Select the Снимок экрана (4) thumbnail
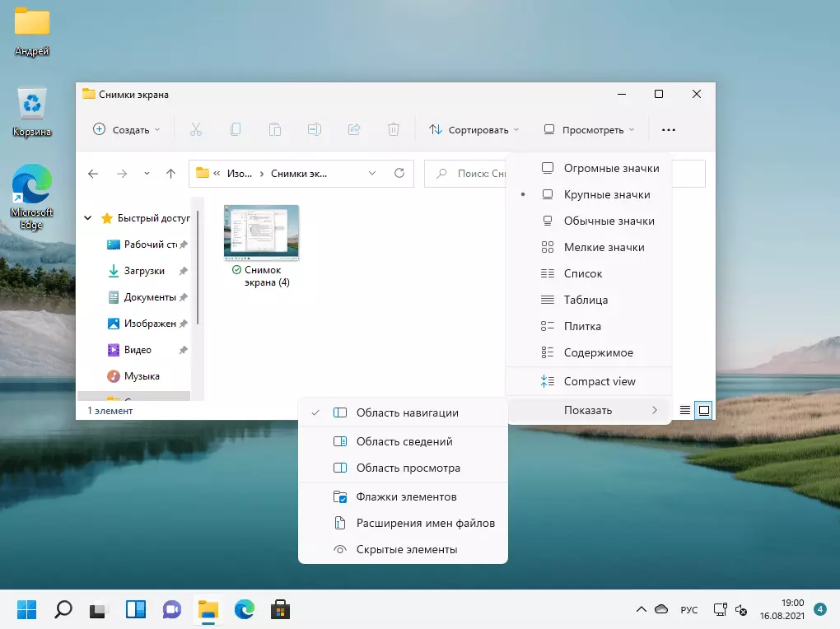The width and height of the screenshot is (840, 629). 261,232
